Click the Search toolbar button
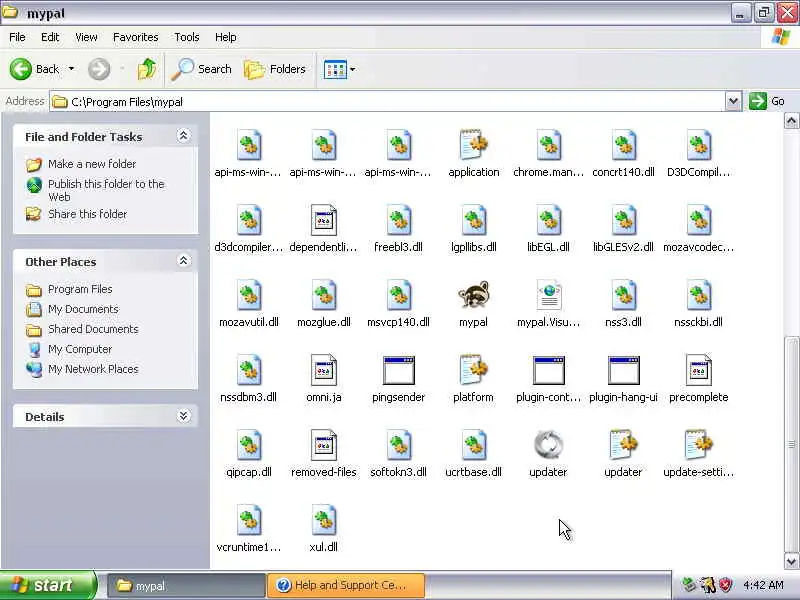This screenshot has width=800, height=600. [202, 69]
